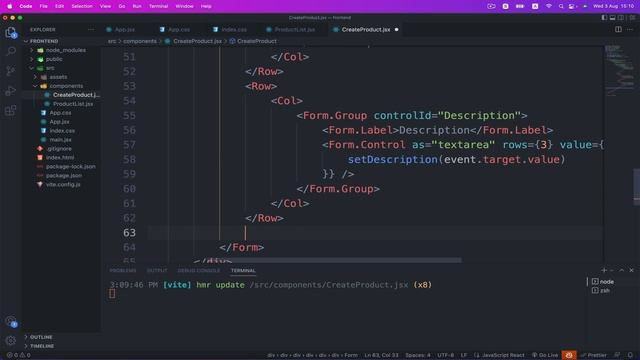Select the zsh terminal session
The width and height of the screenshot is (640, 360).
pos(601,291)
